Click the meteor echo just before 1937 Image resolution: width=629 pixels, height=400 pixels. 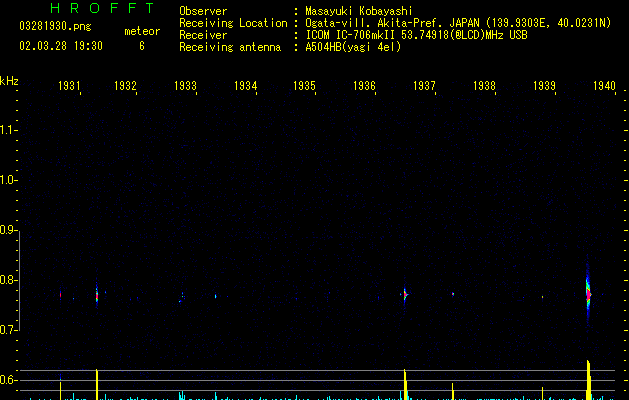(405, 295)
